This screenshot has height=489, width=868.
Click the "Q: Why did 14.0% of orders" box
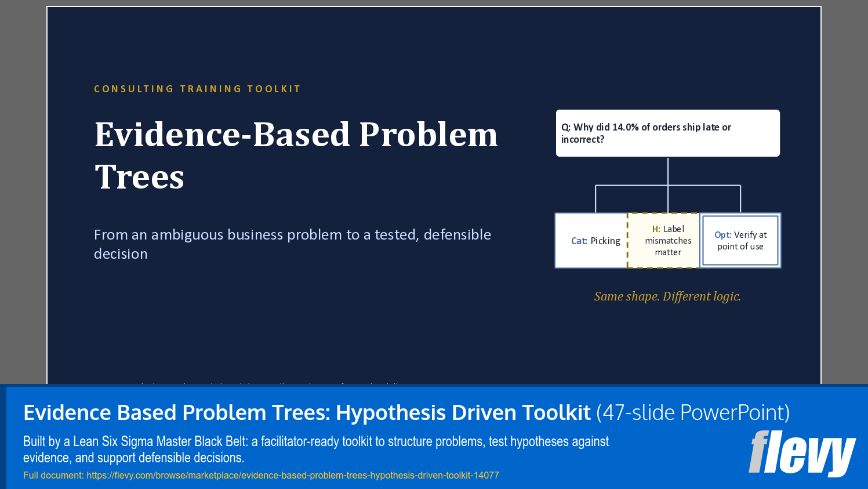click(668, 133)
